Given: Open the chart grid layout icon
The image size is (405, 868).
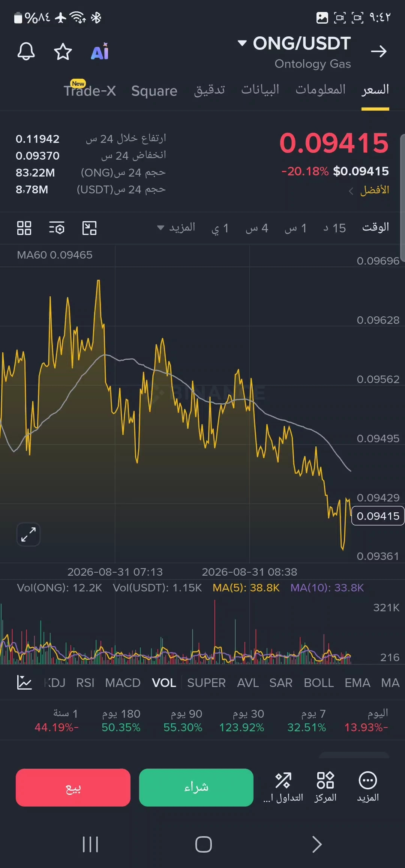Looking at the screenshot, I should tap(24, 228).
